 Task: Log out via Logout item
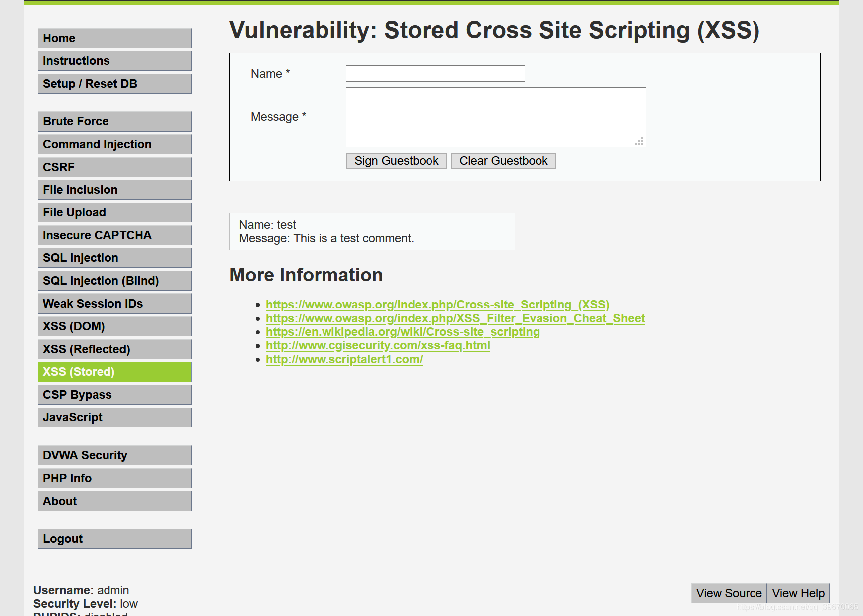pyautogui.click(x=114, y=539)
